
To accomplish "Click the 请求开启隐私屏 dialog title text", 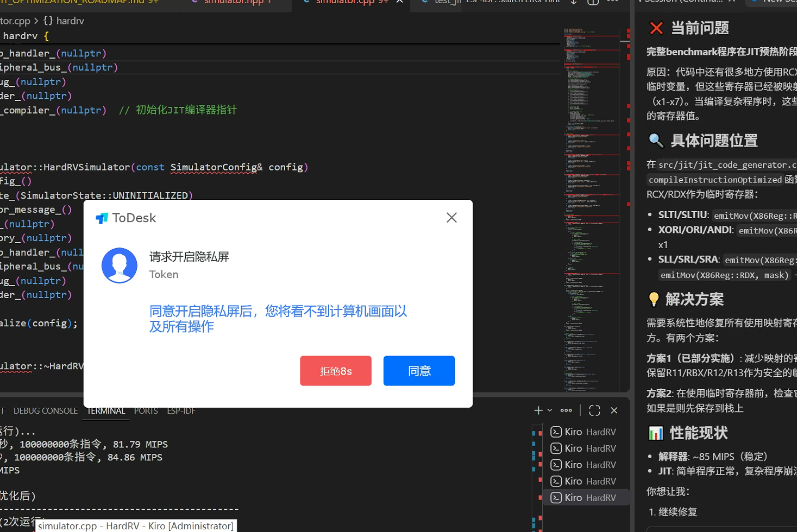I will (189, 257).
